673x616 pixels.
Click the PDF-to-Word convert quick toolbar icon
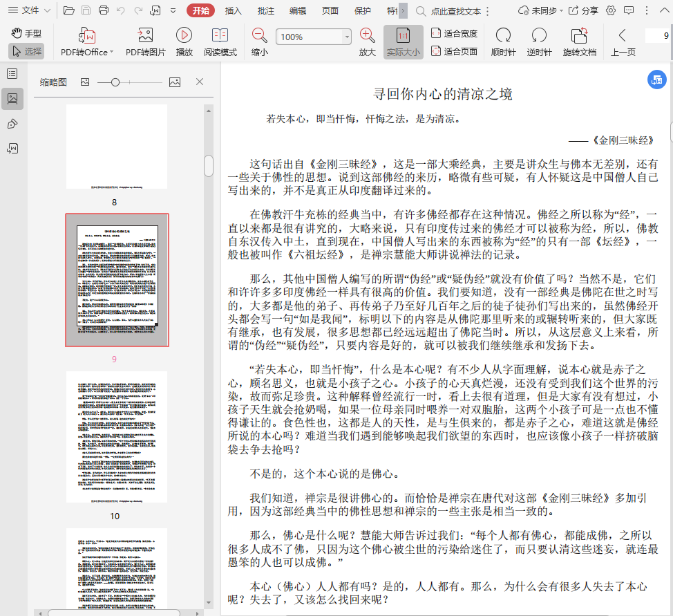click(155, 10)
